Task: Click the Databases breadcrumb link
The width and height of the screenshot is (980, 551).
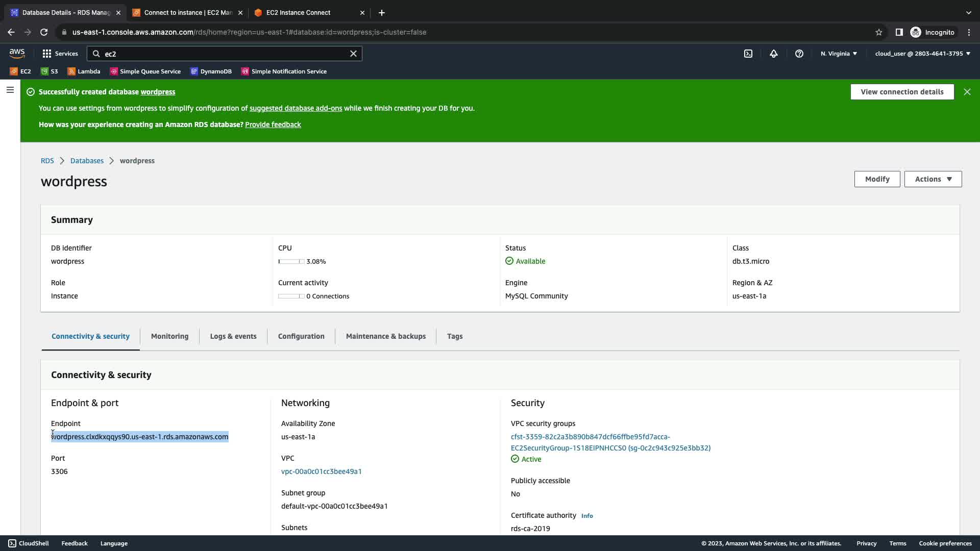Action: click(x=87, y=161)
